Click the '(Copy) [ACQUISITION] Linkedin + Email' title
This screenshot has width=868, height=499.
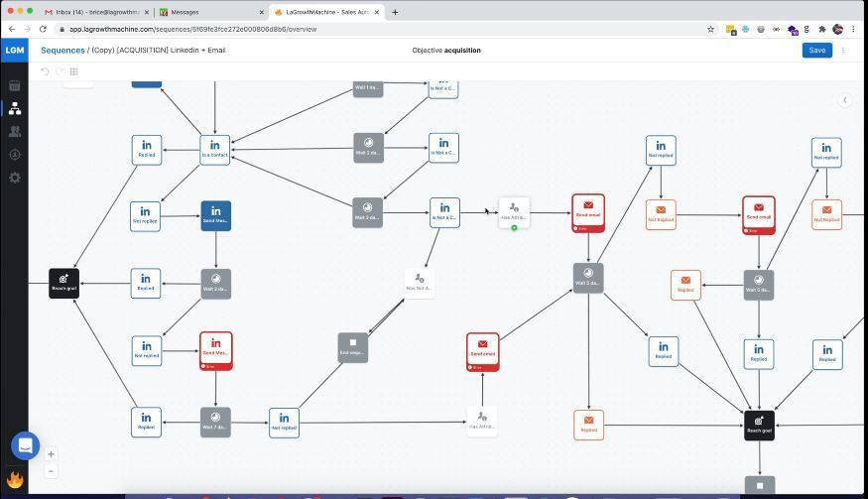pos(159,50)
